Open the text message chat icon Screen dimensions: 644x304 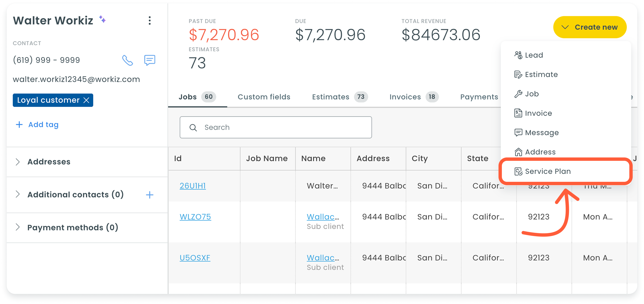149,60
